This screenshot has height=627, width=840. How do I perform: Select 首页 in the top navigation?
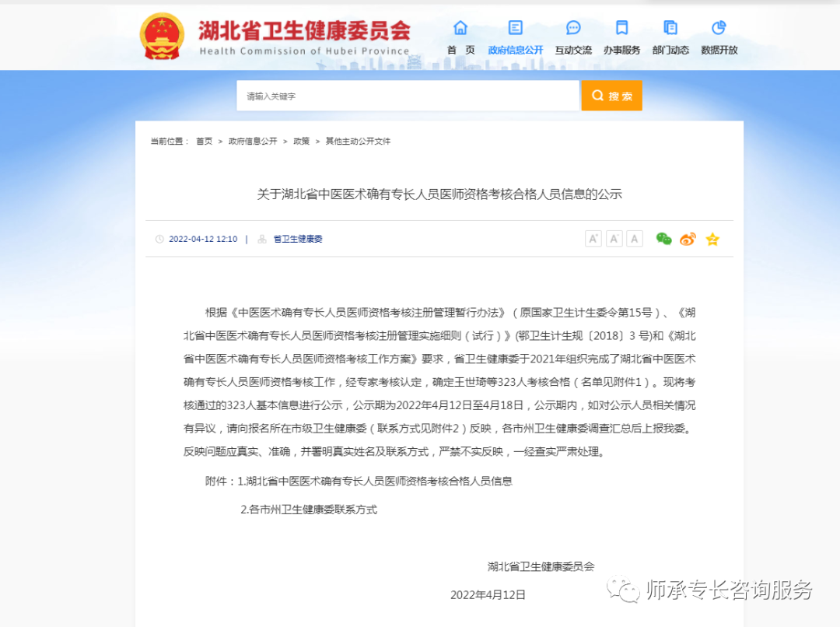pos(460,50)
